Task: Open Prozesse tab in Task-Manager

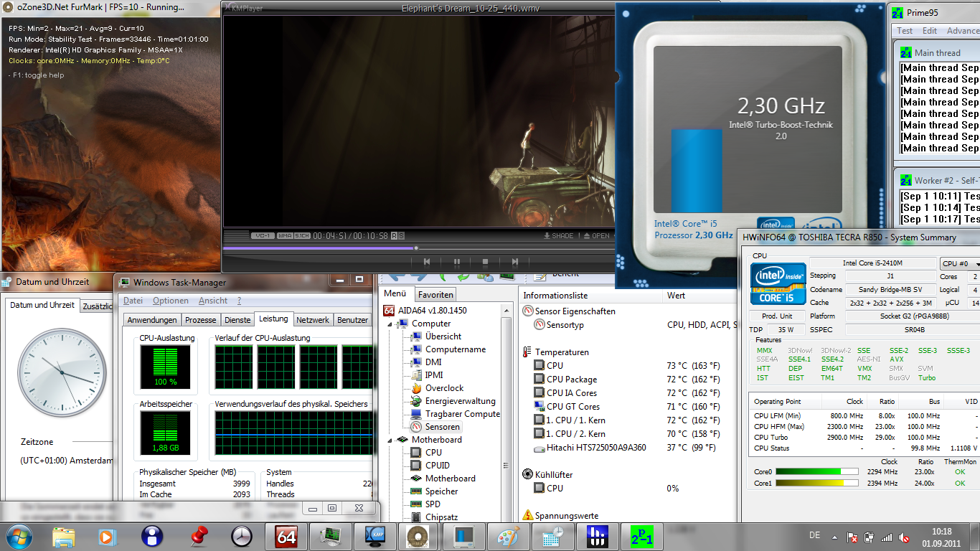Action: pyautogui.click(x=200, y=320)
